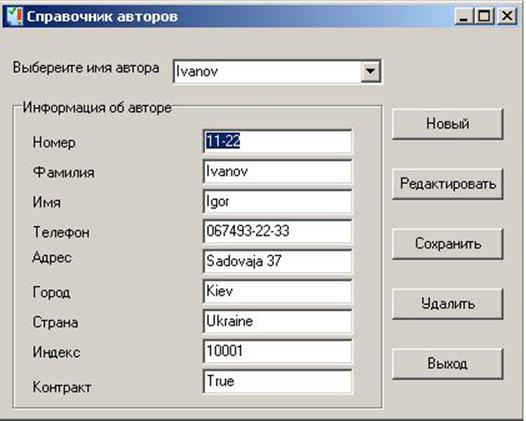The height and width of the screenshot is (421, 526).
Task: Select the Ivanov author combo box
Action: tap(277, 71)
